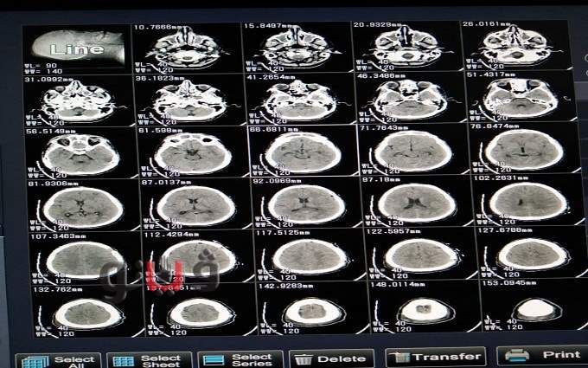The height and width of the screenshot is (368, 588).
Task: Click the Select Sheet icon
Action: pos(124,361)
